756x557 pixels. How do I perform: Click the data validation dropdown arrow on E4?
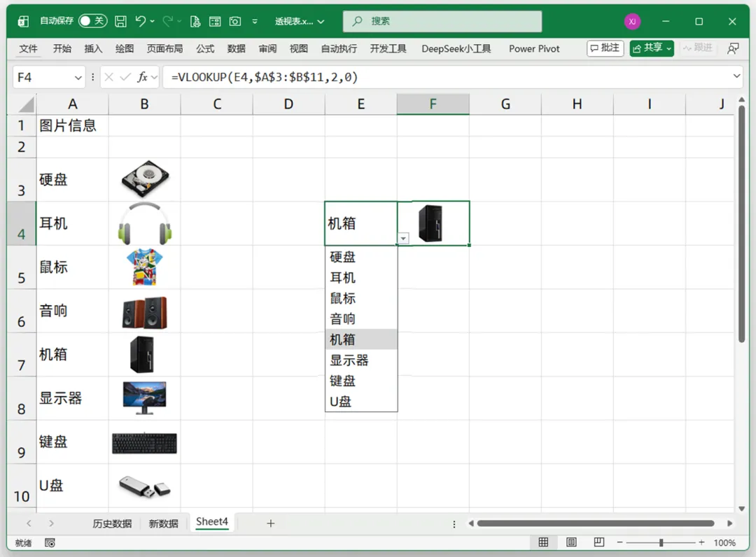403,239
